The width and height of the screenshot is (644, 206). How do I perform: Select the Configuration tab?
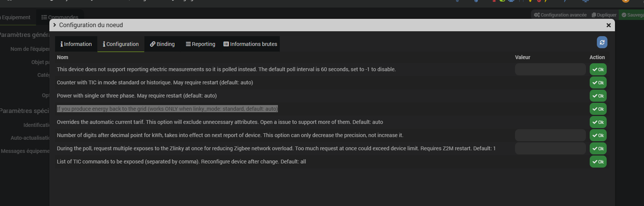121,44
